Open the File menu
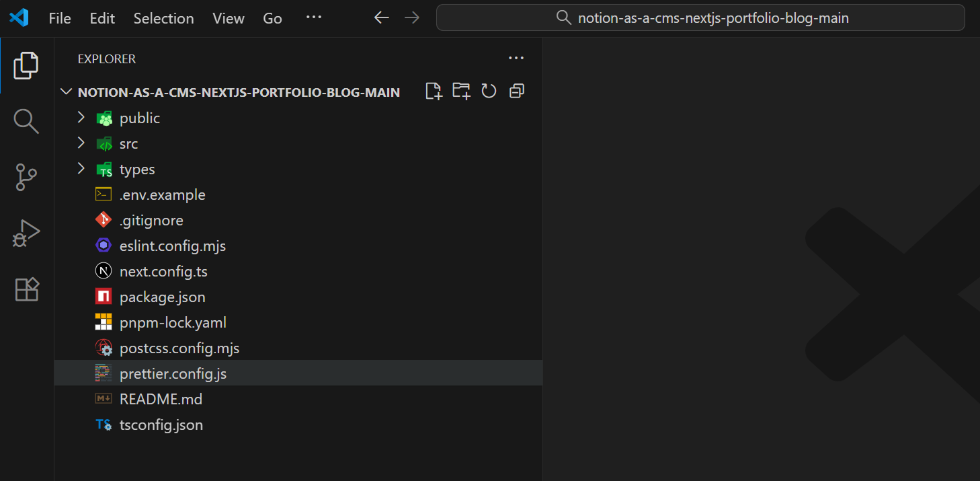 [x=60, y=19]
